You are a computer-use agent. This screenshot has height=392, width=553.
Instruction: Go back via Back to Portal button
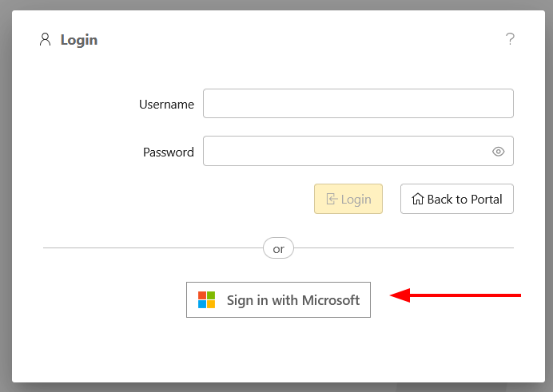(x=456, y=200)
